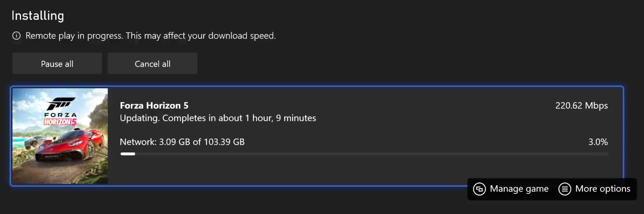Click the Network 3.09 GB of 103.39 GB text
The width and height of the screenshot is (644, 214).
182,142
